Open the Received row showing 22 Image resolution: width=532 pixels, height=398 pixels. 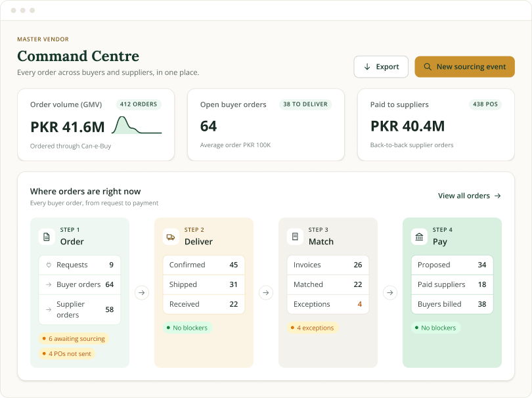(x=204, y=304)
